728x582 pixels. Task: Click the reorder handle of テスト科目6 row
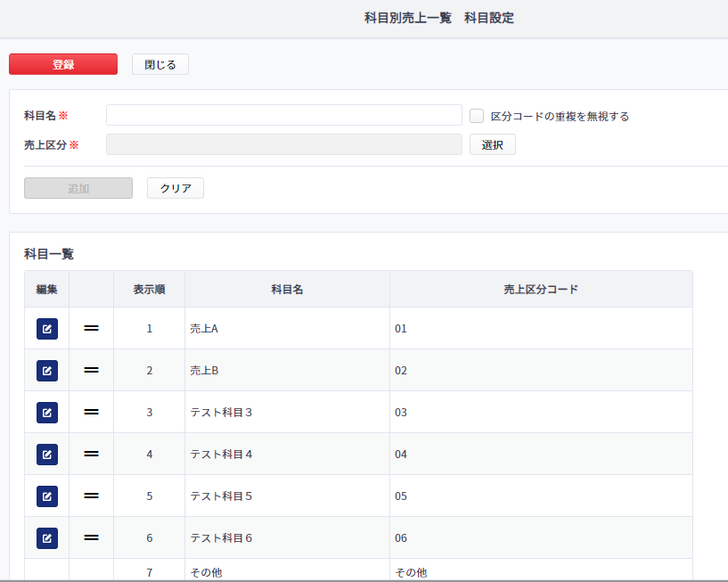coord(91,537)
